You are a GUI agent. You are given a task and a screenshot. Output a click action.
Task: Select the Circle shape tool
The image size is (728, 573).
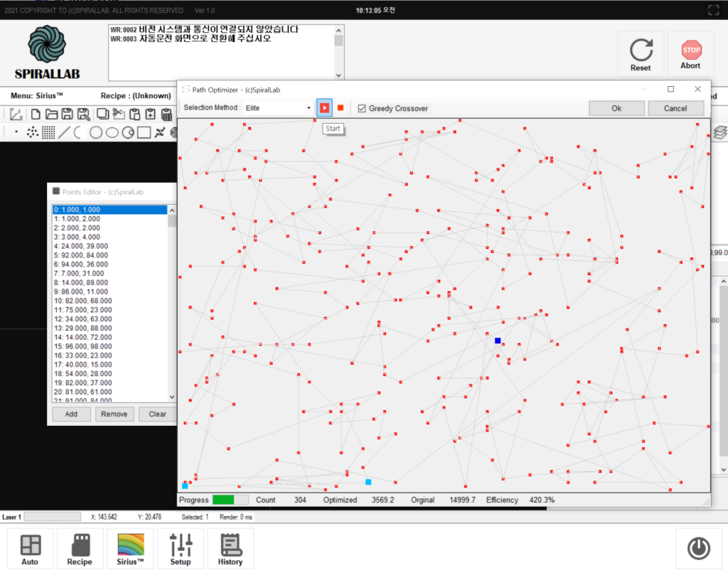click(x=97, y=132)
